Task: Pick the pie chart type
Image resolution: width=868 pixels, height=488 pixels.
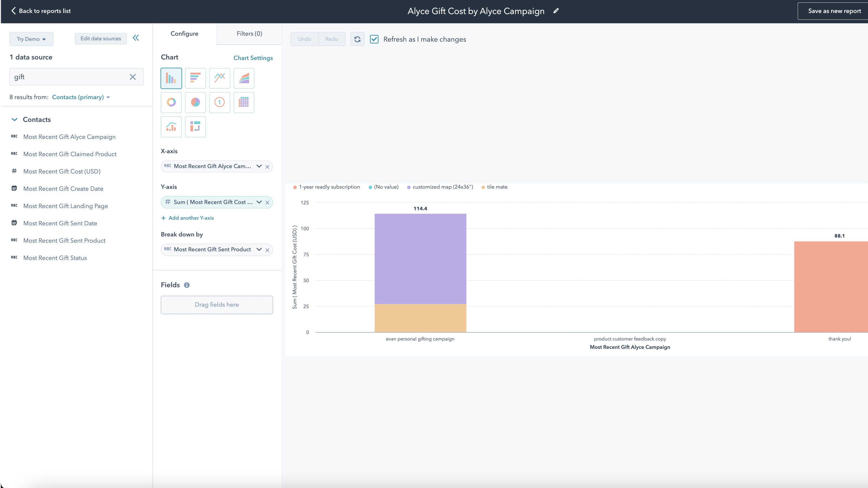Action: pyautogui.click(x=196, y=102)
